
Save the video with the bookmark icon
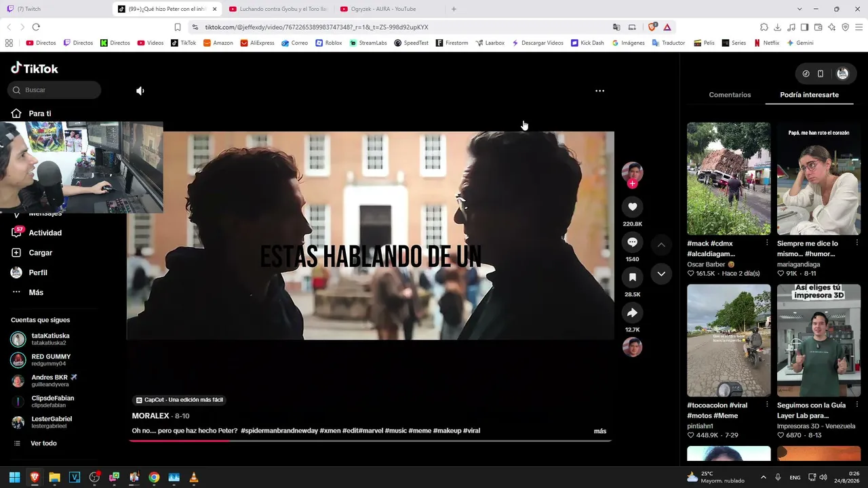(632, 277)
